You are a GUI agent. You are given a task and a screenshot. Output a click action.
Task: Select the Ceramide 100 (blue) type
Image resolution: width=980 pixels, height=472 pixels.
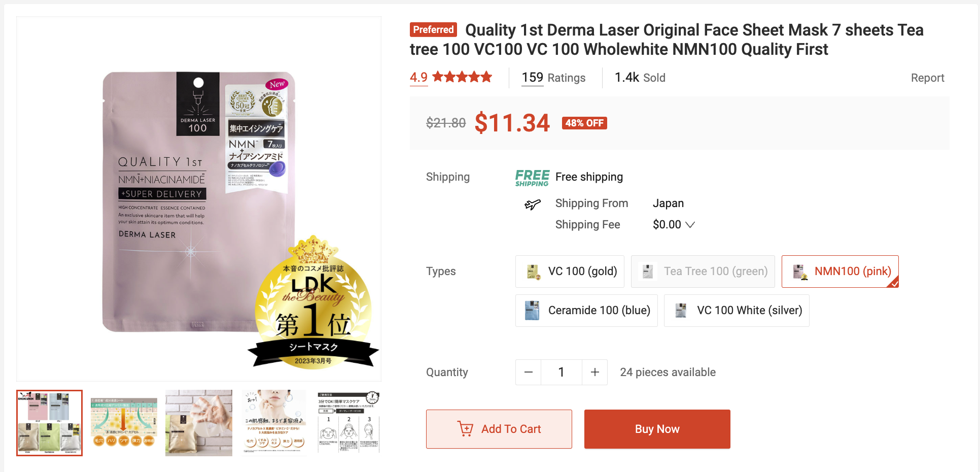point(586,311)
